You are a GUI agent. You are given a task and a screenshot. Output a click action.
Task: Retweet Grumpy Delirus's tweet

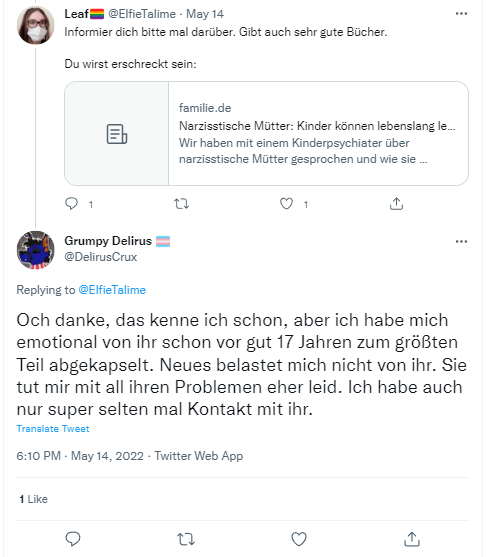pyautogui.click(x=186, y=539)
